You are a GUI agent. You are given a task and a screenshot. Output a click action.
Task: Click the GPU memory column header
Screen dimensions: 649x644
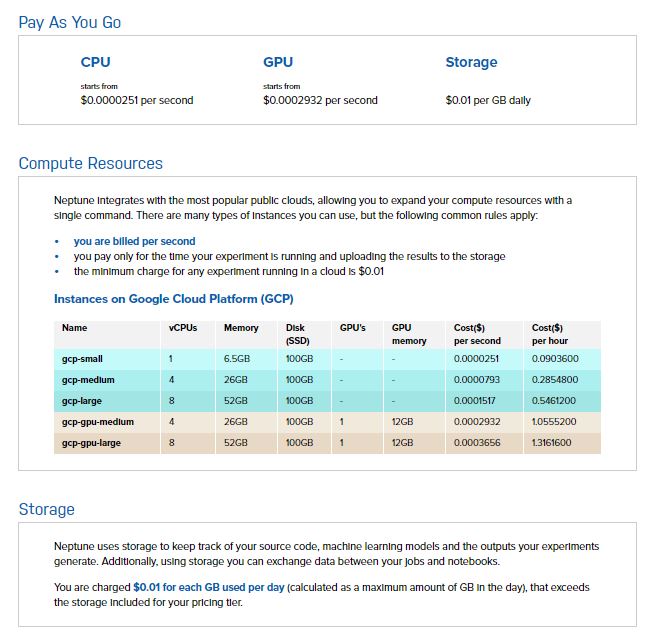[x=408, y=335]
